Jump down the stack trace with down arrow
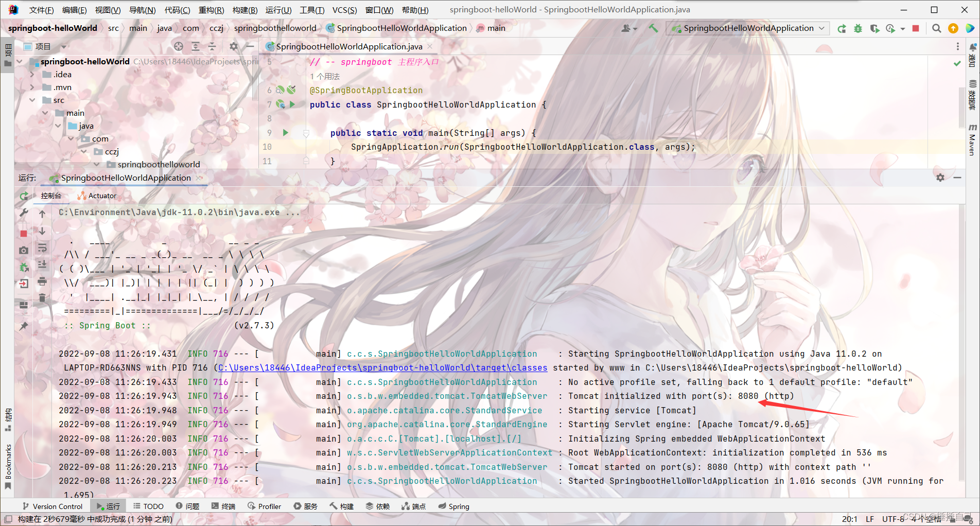Screen dimensions: 980x526 point(42,232)
